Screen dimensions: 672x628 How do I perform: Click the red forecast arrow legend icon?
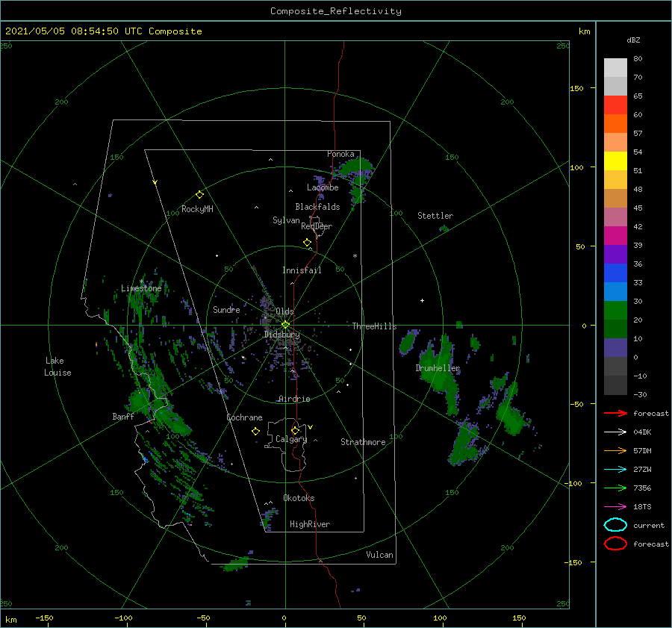pyautogui.click(x=615, y=413)
